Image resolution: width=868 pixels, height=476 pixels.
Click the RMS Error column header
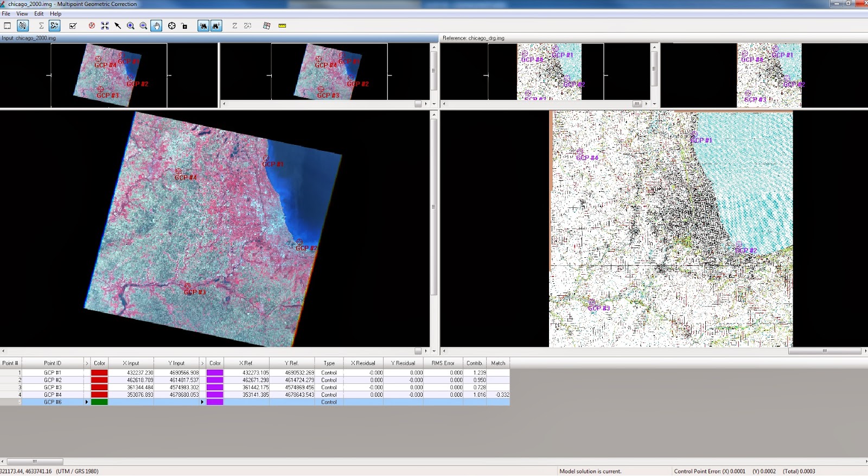tap(443, 363)
